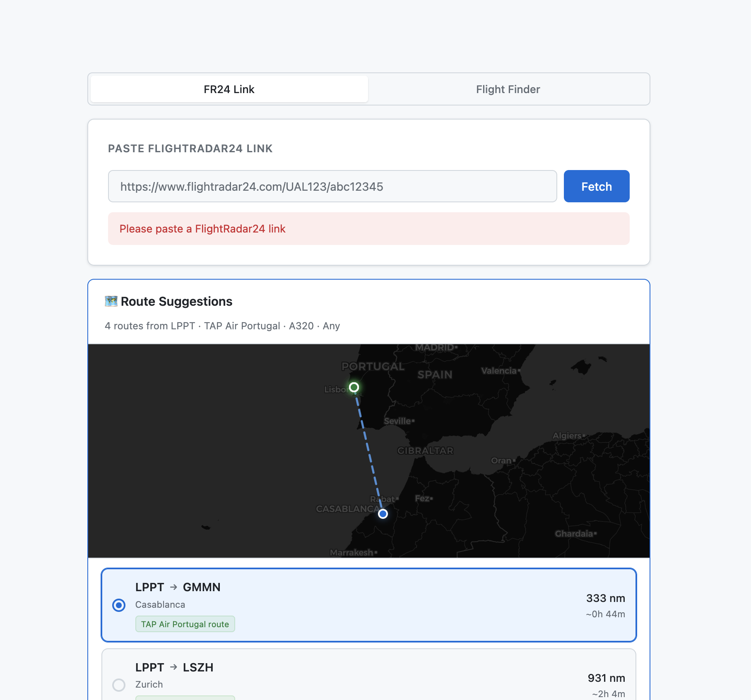The width and height of the screenshot is (751, 700).
Task: Click the map icon beside Route Suggestions
Action: tap(111, 301)
